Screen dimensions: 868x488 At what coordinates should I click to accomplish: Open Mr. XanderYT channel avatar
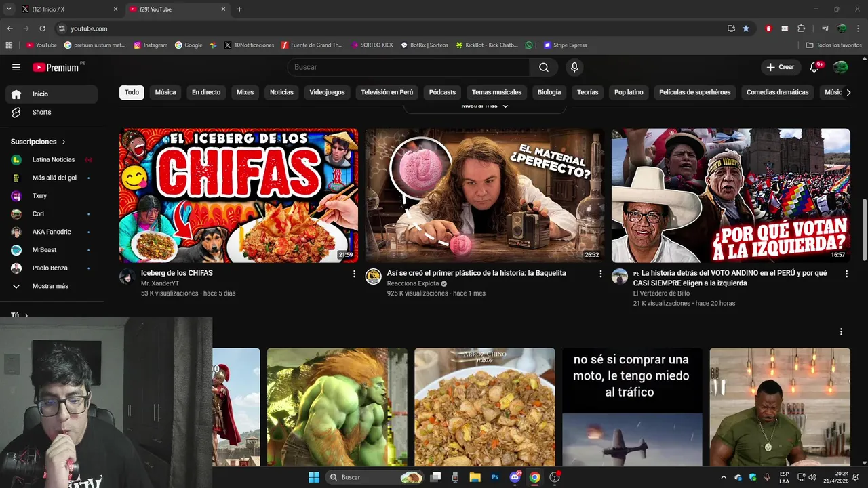coord(127,277)
